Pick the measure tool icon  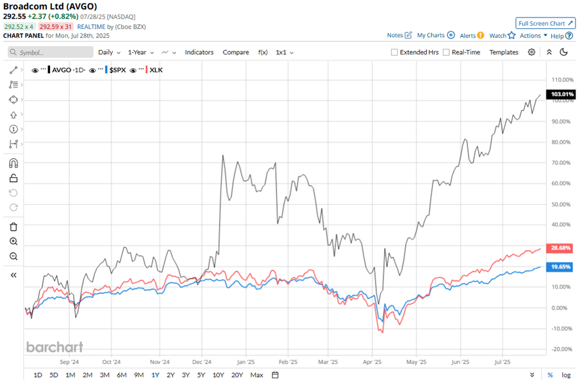pyautogui.click(x=14, y=144)
